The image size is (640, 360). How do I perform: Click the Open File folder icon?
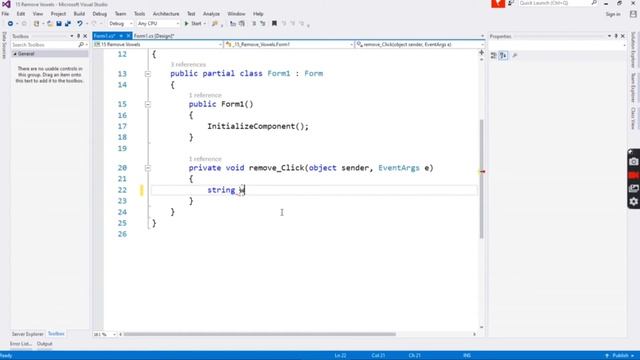[50, 24]
